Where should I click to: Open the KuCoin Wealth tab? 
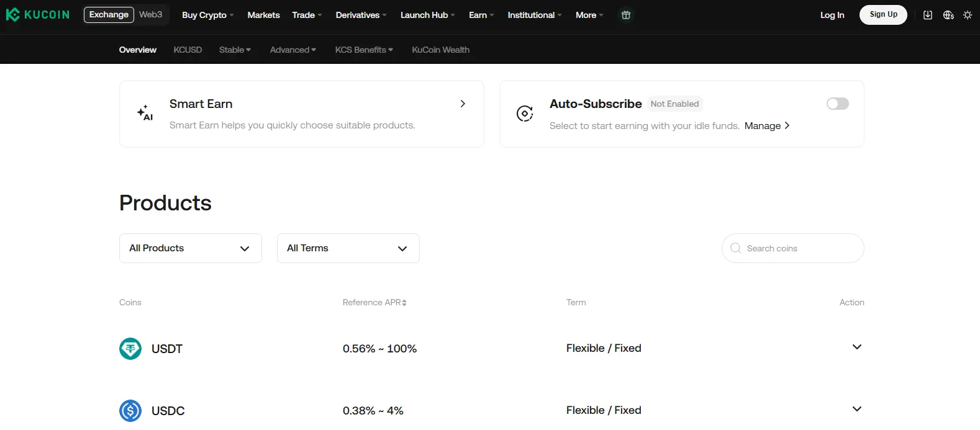point(440,50)
